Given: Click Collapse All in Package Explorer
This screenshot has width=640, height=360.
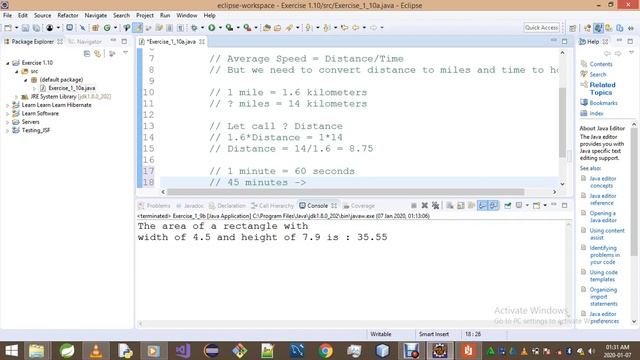Looking at the screenshot, I should (87, 53).
